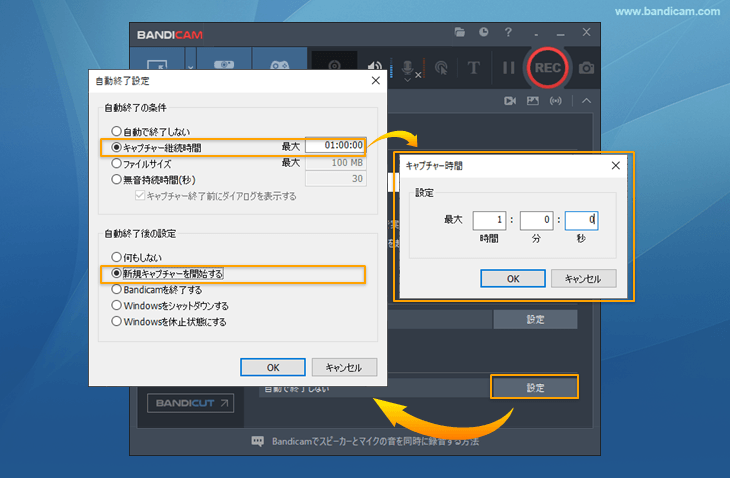
Task: Open the Bandicam speaker and mic tip link
Action: (x=375, y=441)
